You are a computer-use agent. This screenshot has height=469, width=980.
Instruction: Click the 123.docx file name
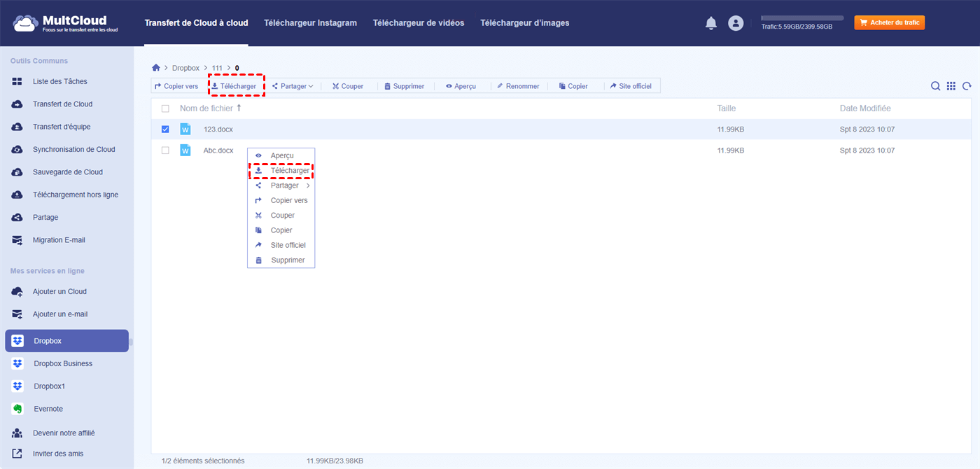(x=218, y=129)
